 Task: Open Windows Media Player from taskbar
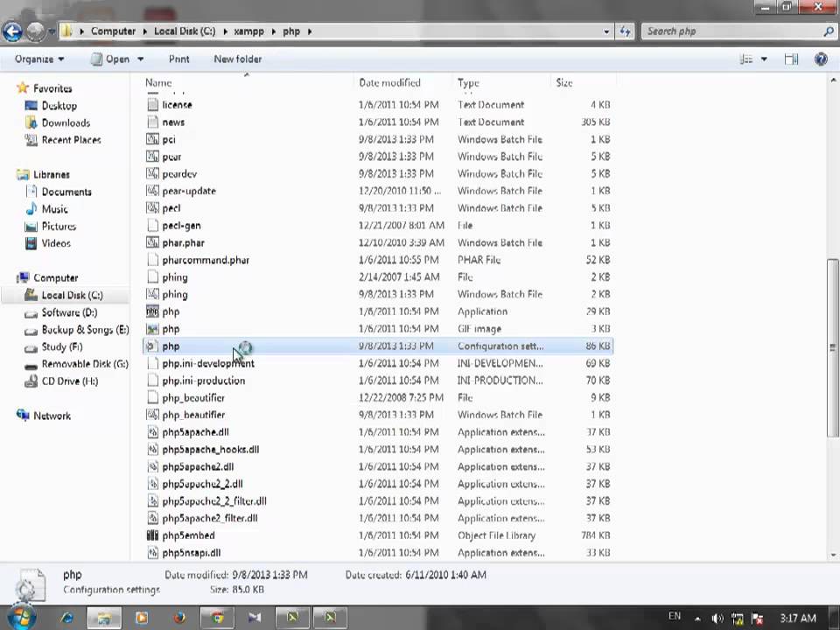142,618
